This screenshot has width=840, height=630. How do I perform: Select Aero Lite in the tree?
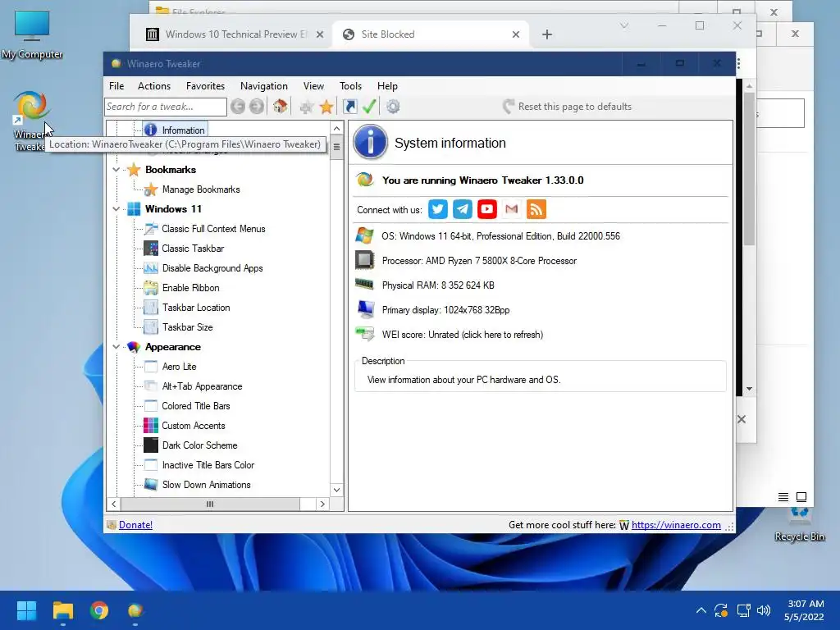179,367
